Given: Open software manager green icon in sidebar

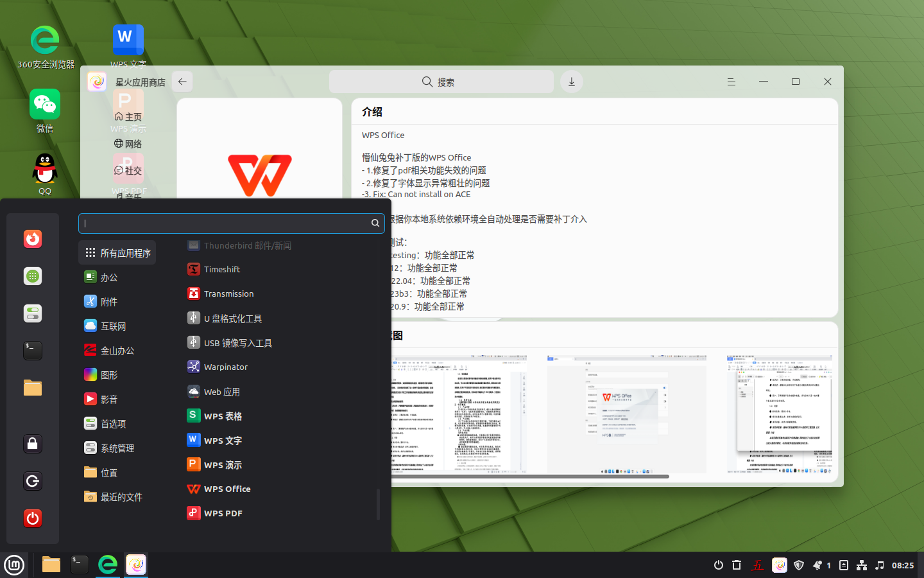Looking at the screenshot, I should pos(33,276).
